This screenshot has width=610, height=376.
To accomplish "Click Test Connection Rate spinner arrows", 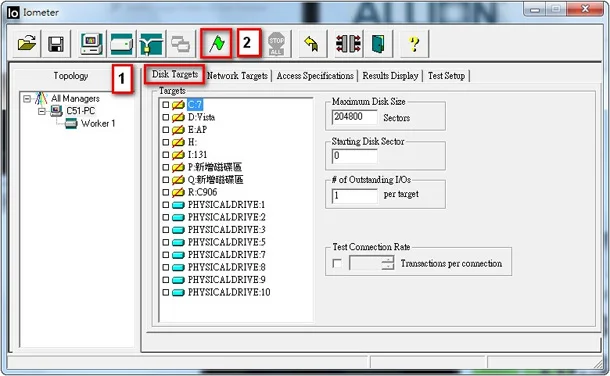I will [387, 263].
